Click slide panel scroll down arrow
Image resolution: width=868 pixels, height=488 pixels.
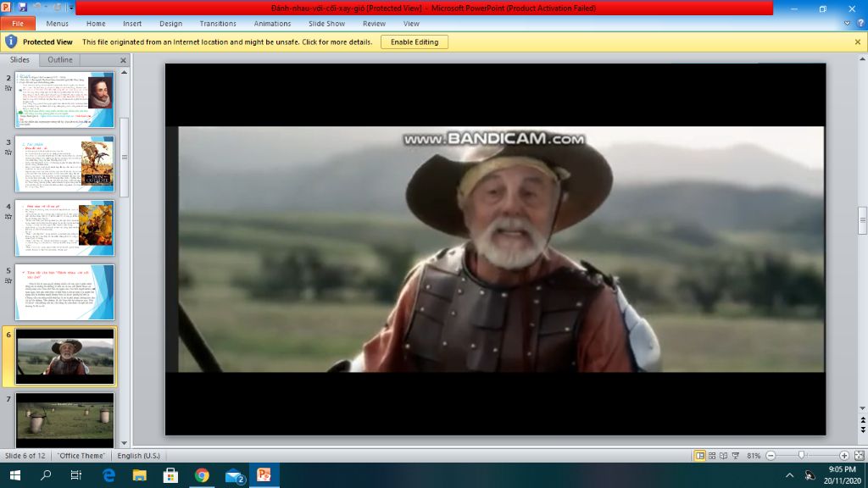[124, 443]
